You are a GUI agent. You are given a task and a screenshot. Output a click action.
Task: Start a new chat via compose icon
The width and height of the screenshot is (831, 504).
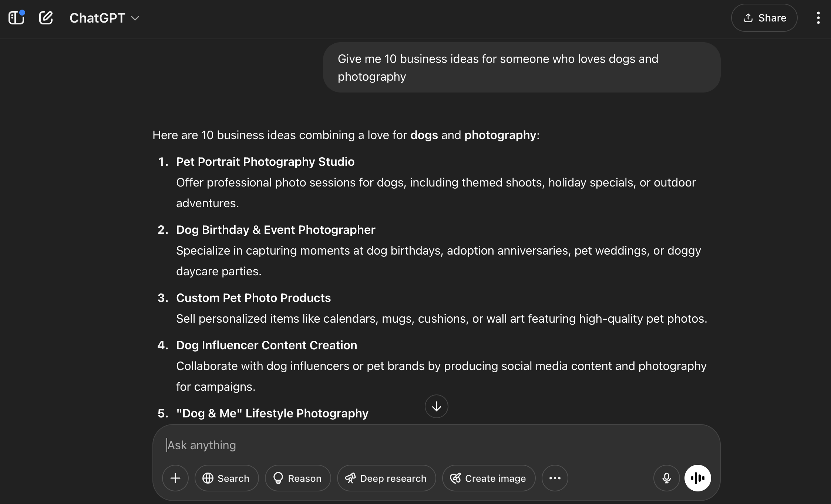[x=46, y=18]
